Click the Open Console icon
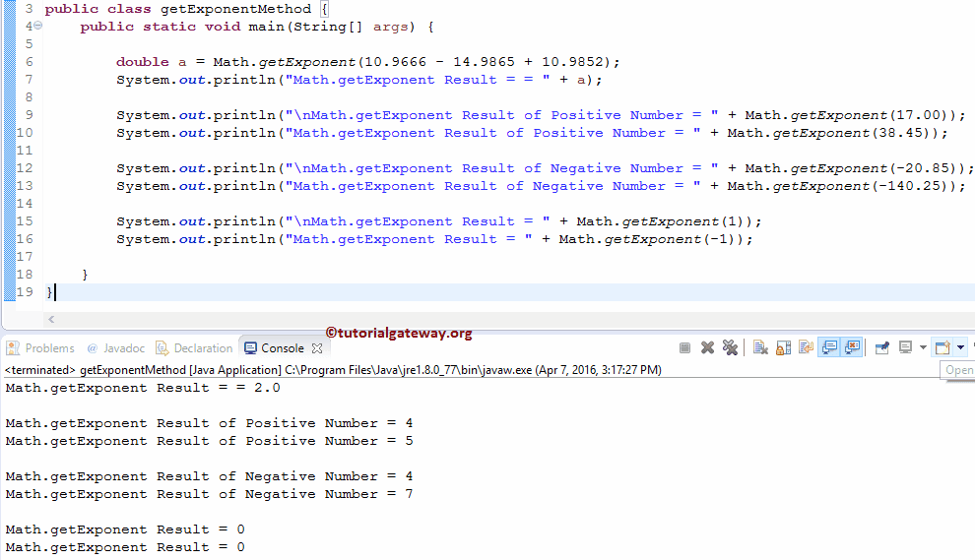Screen dimensions: 975x560 (x=942, y=348)
